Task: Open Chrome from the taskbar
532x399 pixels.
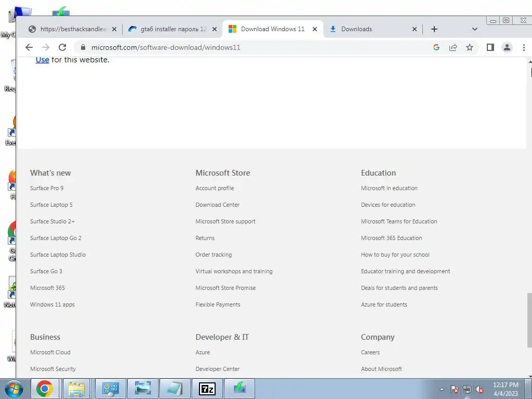Action: coord(45,389)
